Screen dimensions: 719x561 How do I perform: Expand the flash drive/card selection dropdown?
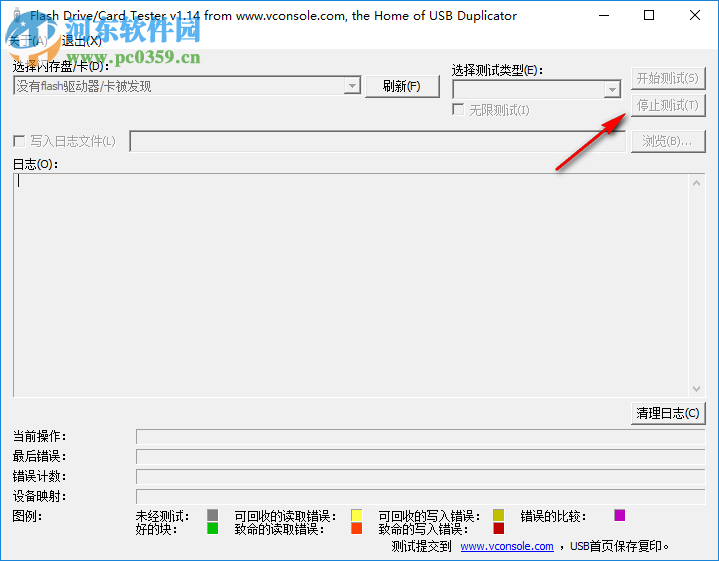(x=352, y=86)
